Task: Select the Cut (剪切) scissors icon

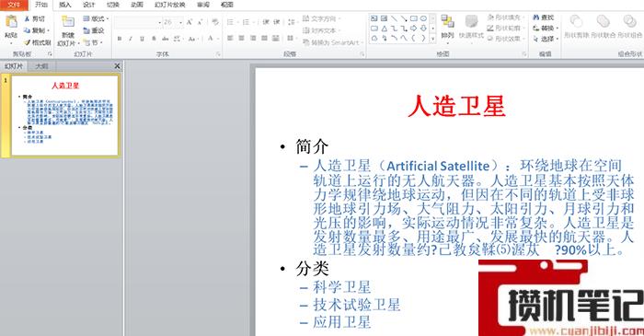Action: (27, 19)
